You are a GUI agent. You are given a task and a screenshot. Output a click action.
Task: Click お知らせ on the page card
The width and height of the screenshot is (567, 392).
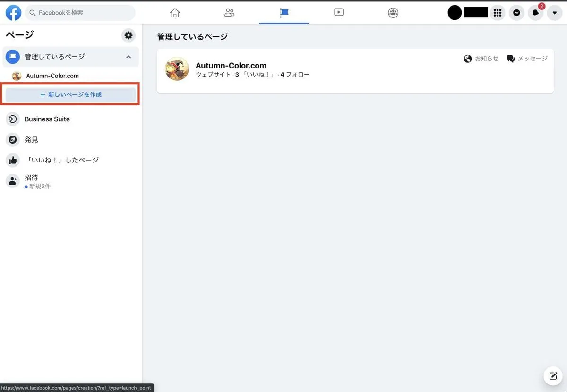pos(481,59)
